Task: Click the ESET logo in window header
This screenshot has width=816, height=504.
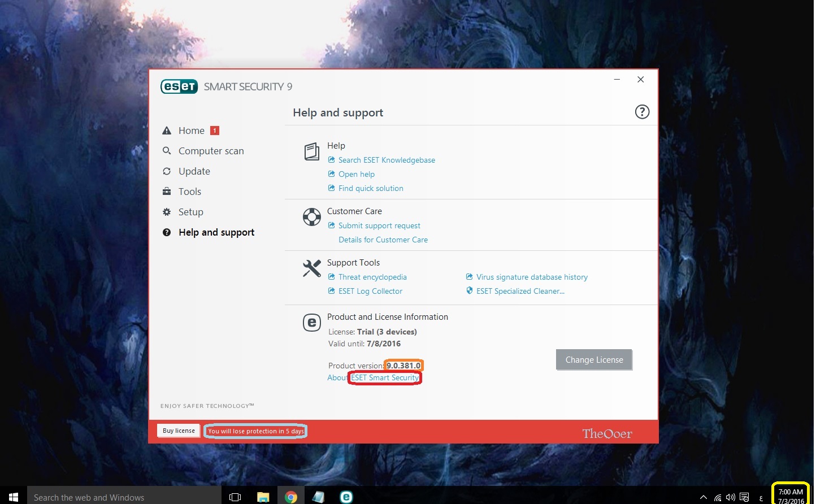Action: tap(179, 86)
